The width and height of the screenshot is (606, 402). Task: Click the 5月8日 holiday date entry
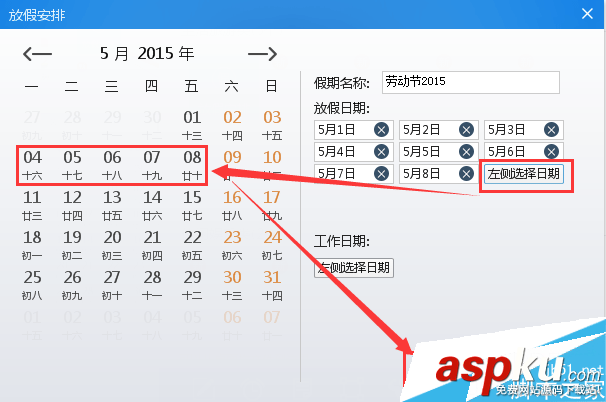(x=439, y=174)
